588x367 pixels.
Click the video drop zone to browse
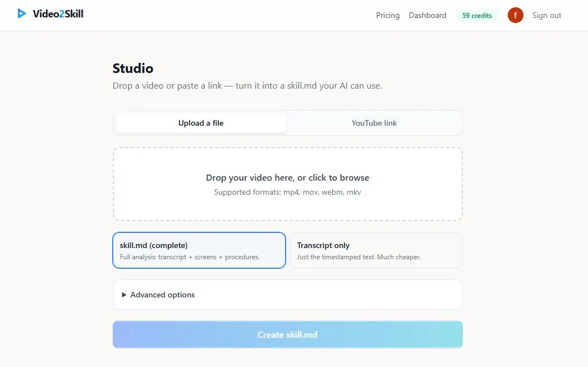(x=288, y=184)
